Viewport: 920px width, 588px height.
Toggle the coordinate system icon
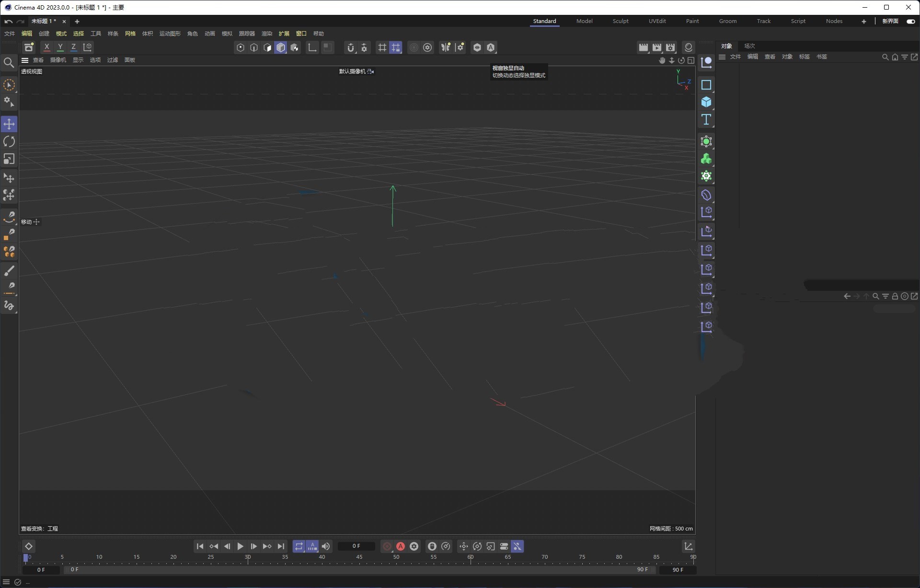(x=87, y=47)
